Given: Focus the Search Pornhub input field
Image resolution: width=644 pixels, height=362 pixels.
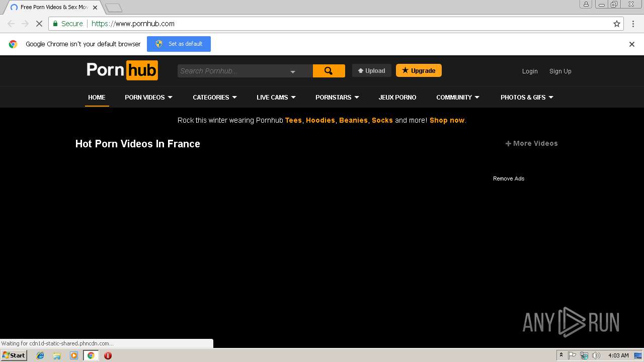Looking at the screenshot, I should [233, 71].
